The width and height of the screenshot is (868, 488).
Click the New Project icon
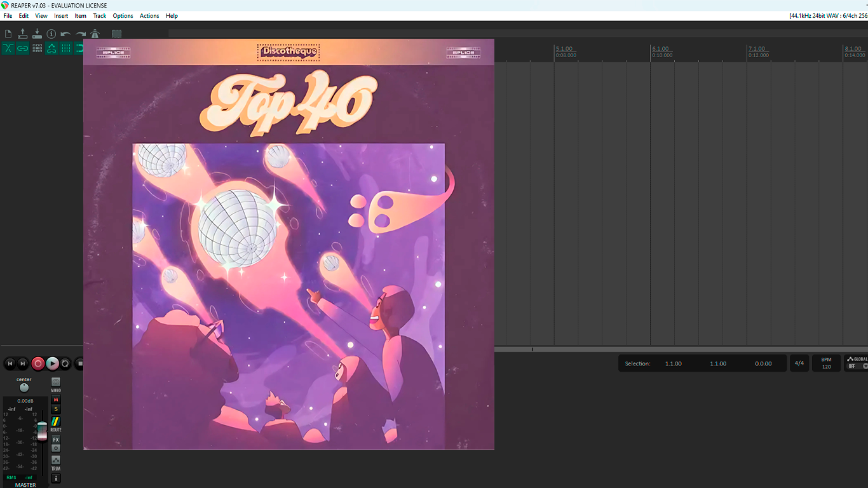pos(8,34)
